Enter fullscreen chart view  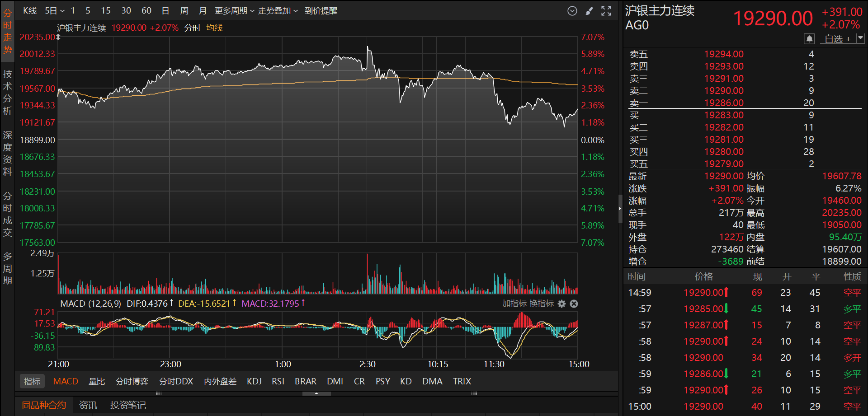click(x=606, y=11)
